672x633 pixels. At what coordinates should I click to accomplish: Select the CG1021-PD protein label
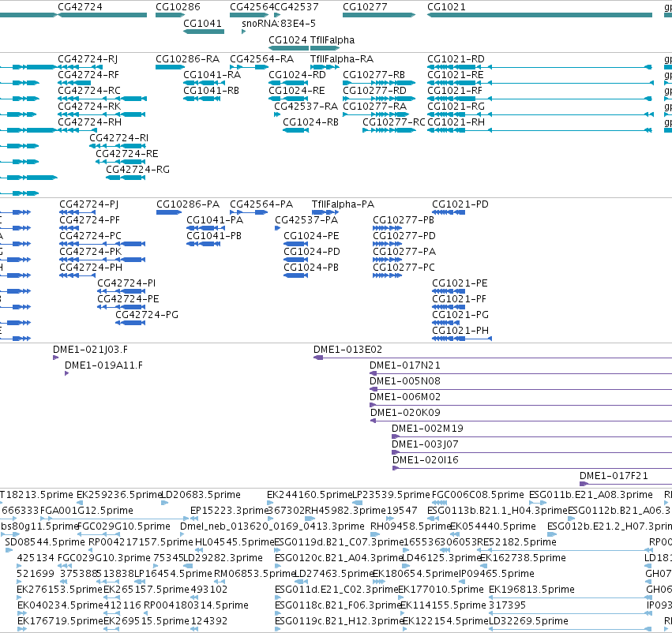tap(460, 204)
